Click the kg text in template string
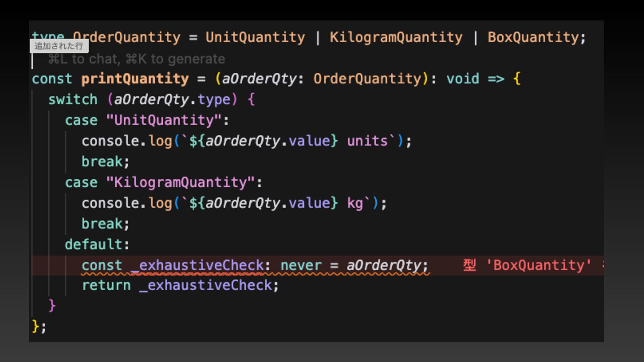Image resolution: width=644 pixels, height=362 pixels. tap(355, 203)
